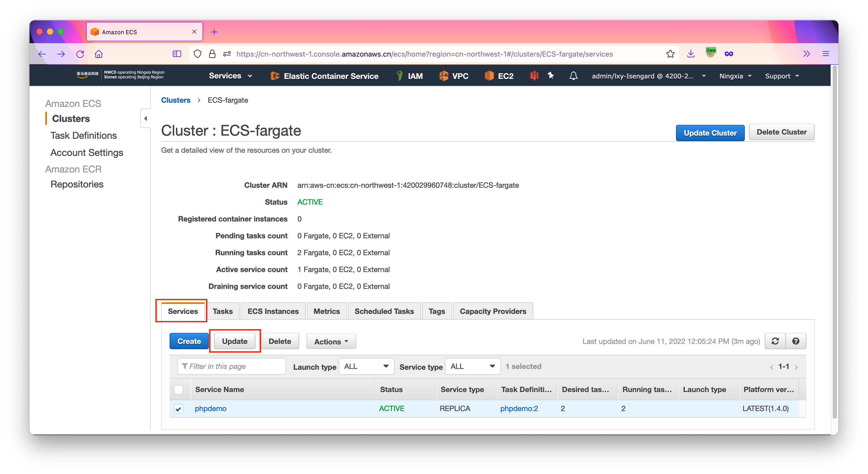Close the Amazon ECS browser tab
This screenshot has height=474, width=868.
click(194, 32)
